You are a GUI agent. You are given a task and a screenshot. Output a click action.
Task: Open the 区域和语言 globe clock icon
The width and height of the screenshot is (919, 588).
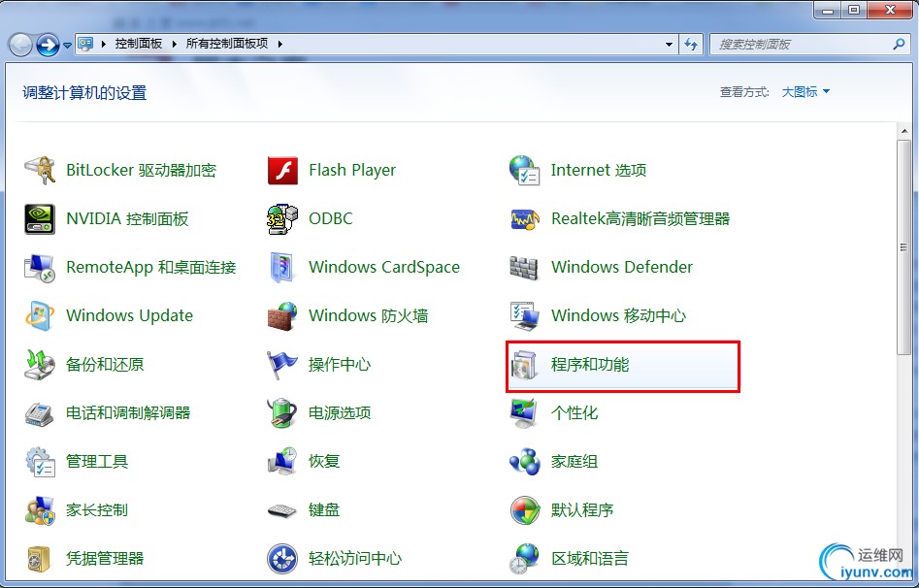(525, 559)
